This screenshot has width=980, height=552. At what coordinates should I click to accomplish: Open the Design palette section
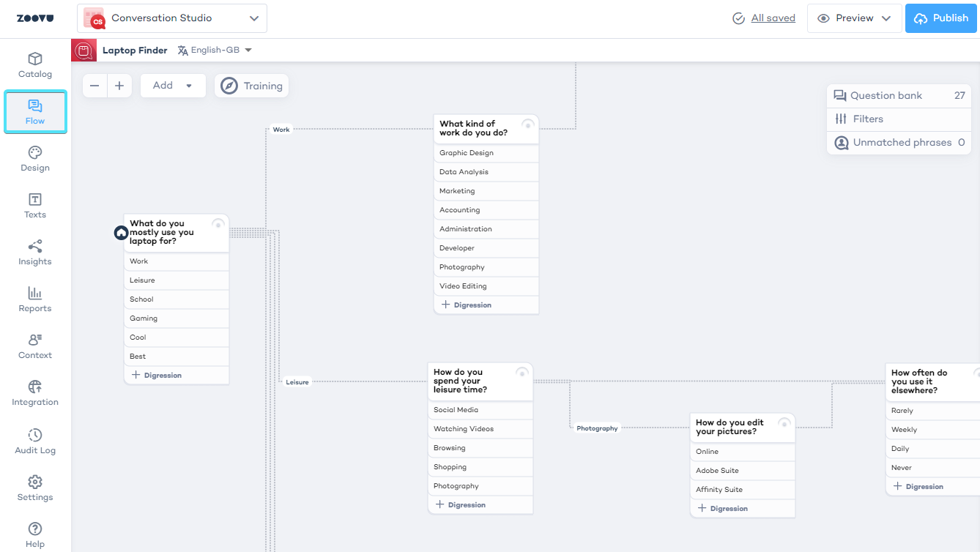tap(35, 159)
